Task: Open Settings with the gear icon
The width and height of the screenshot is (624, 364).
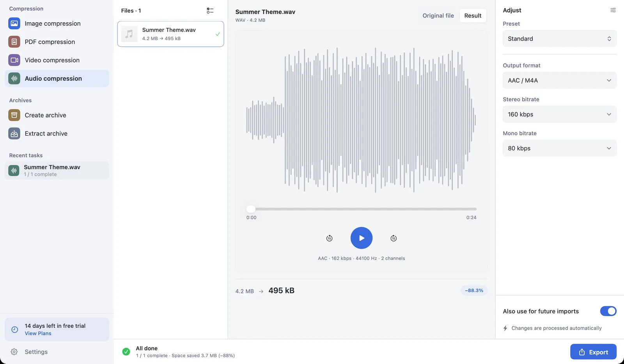Action: pos(14,352)
